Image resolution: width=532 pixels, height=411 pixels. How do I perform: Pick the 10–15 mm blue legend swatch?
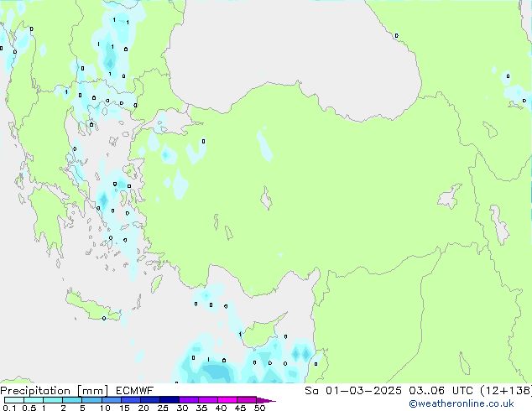pyautogui.click(x=111, y=400)
